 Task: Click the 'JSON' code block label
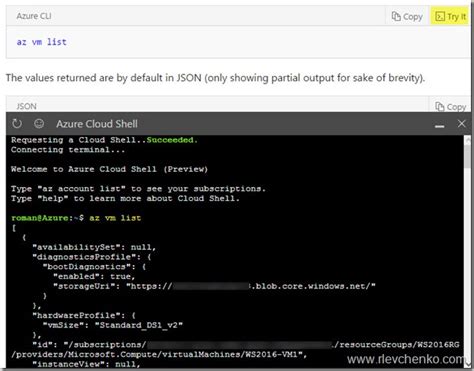point(26,106)
